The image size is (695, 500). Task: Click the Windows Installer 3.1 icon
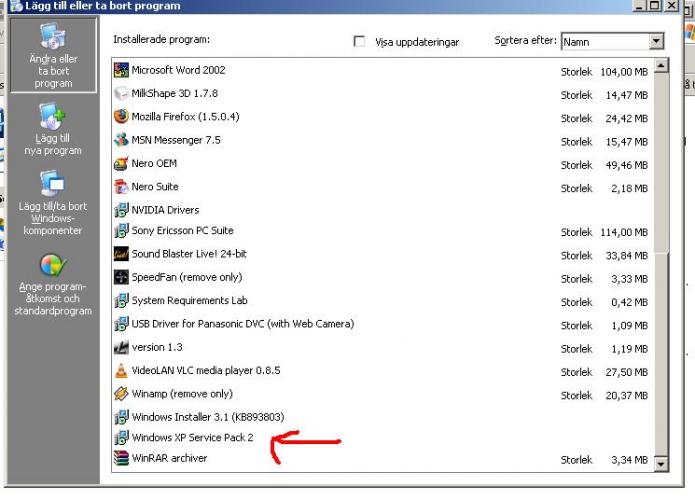coord(121,417)
